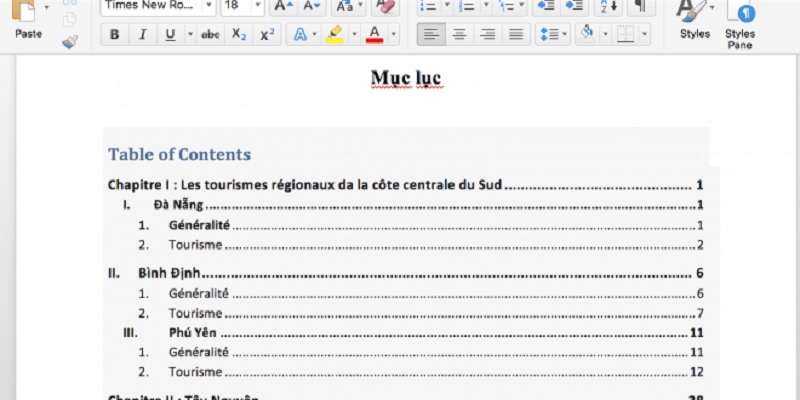Toggle Bold formatting
This screenshot has width=800, height=400.
click(x=115, y=35)
